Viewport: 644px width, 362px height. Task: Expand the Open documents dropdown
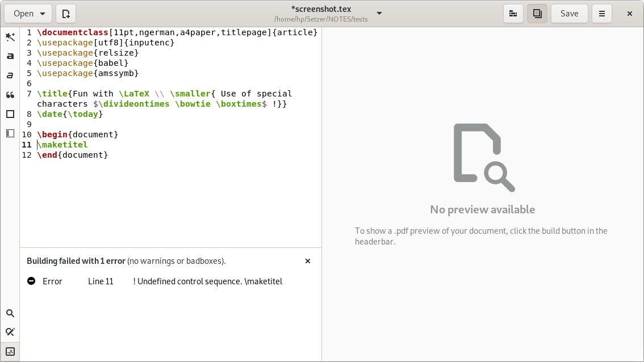(x=28, y=14)
